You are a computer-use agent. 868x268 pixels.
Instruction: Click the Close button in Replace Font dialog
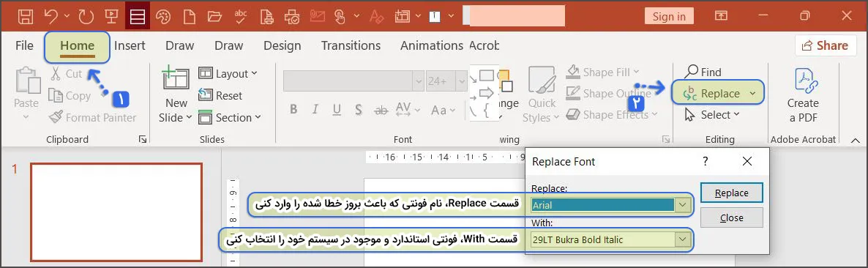732,217
